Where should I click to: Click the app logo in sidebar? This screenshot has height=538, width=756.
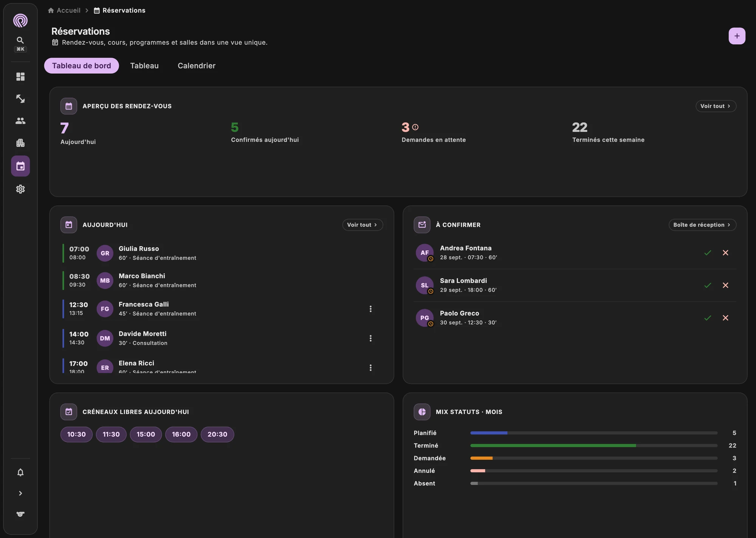(20, 20)
